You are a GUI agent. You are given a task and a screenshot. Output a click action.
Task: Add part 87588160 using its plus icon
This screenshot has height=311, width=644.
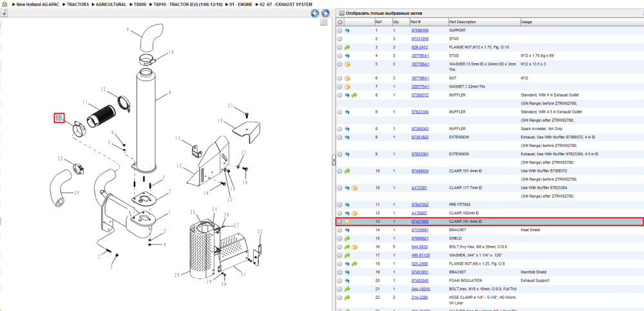(339, 30)
